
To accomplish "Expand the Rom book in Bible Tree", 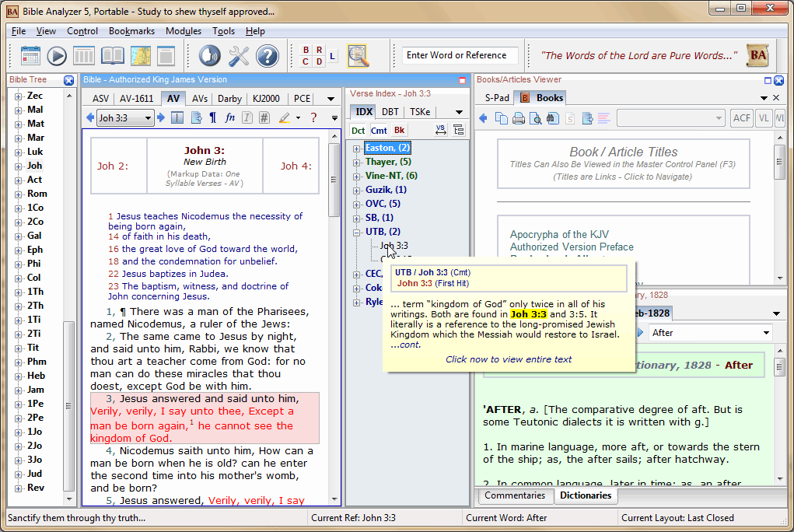I will coord(18,194).
